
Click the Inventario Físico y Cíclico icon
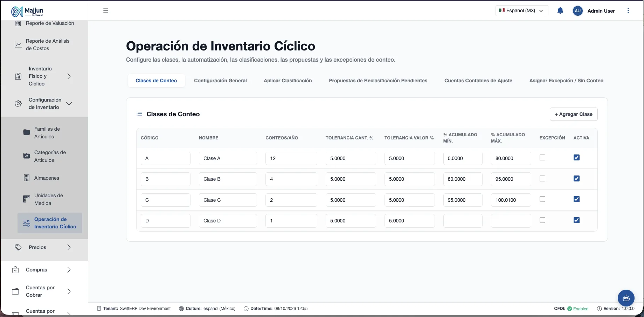[18, 76]
